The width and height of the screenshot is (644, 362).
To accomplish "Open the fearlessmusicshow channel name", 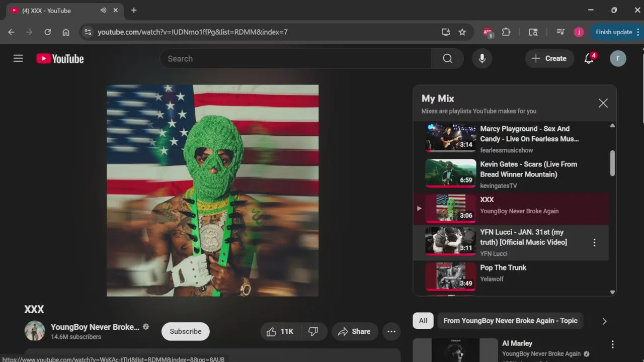I will tap(506, 150).
